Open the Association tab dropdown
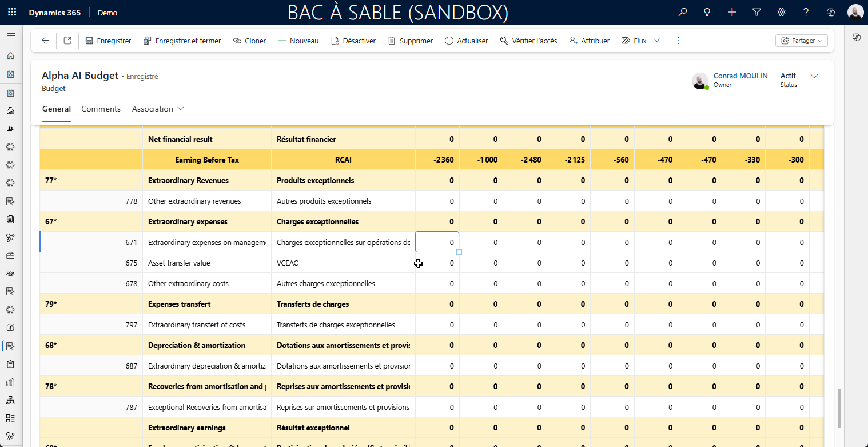This screenshot has height=447, width=868. tap(158, 109)
